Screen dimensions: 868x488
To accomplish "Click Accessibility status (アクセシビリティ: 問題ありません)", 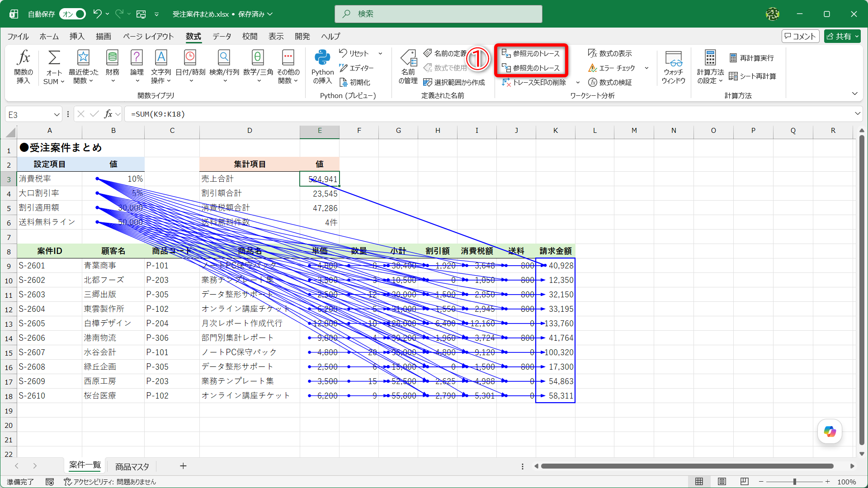I will click(109, 482).
